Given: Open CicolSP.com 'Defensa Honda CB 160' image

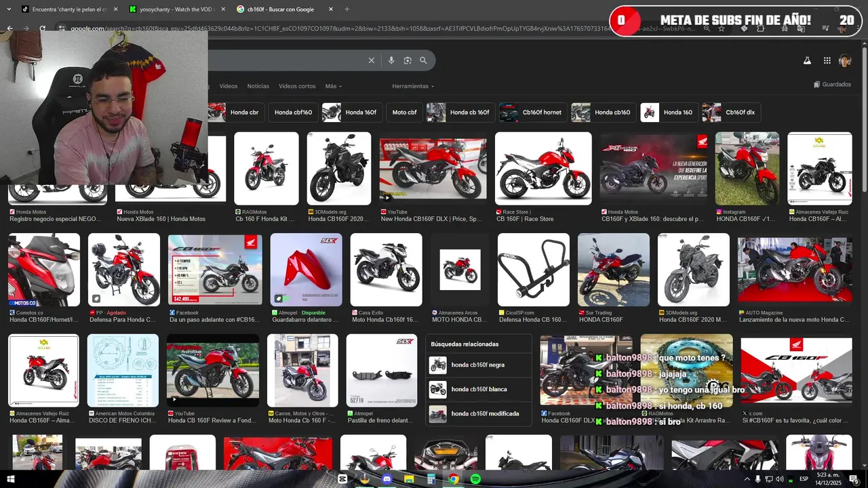Looking at the screenshot, I should pyautogui.click(x=533, y=270).
